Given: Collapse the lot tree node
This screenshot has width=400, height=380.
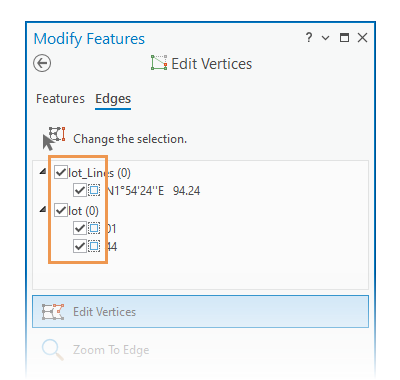Looking at the screenshot, I should pyautogui.click(x=43, y=210).
